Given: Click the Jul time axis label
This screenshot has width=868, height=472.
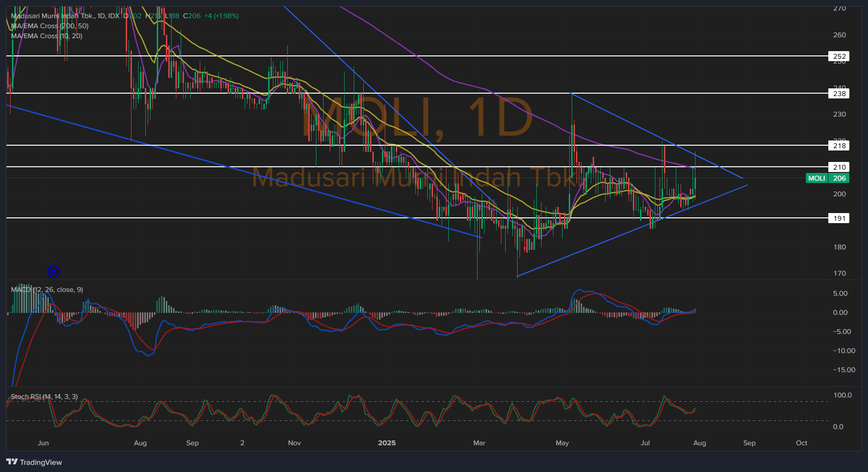Looking at the screenshot, I should point(645,443).
